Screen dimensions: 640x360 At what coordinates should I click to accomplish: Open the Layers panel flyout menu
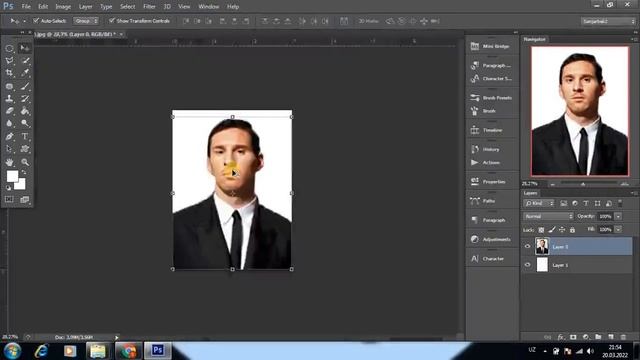[634, 193]
